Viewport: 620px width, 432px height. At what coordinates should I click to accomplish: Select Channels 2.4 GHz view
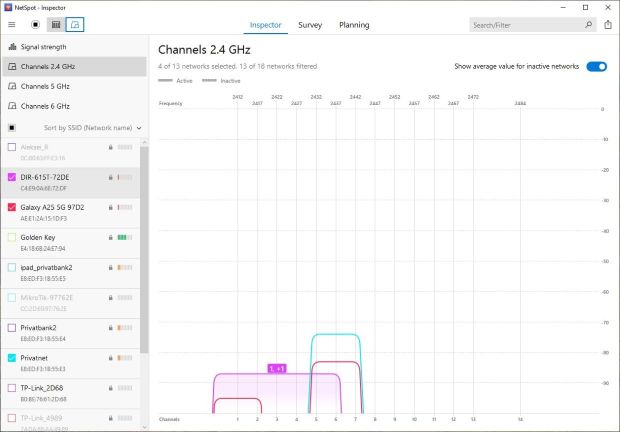click(74, 66)
